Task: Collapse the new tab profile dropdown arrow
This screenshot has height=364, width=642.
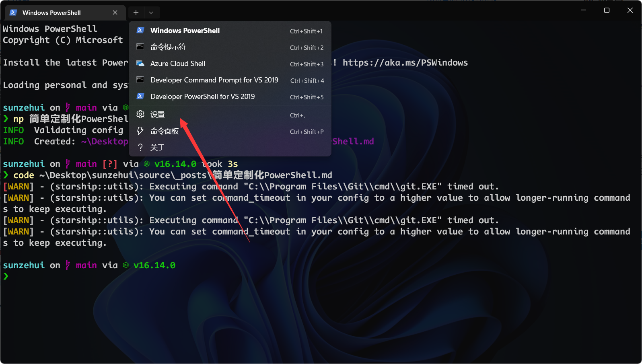Action: [x=151, y=12]
